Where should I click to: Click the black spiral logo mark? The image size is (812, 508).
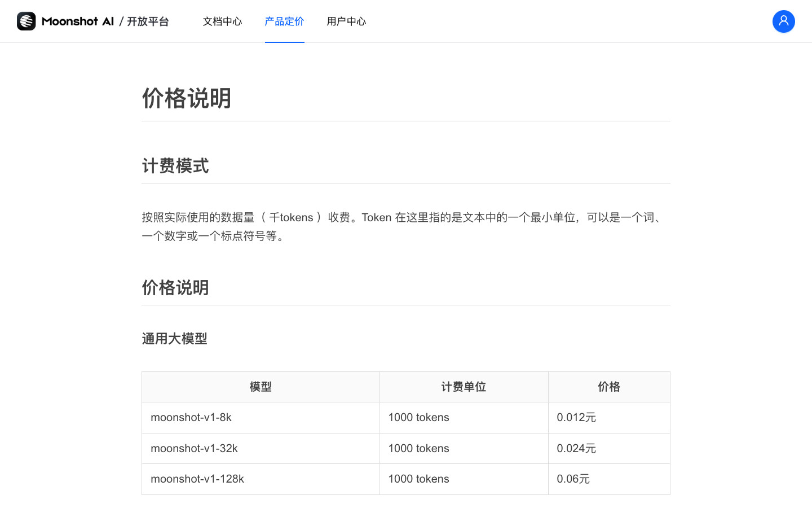click(26, 21)
